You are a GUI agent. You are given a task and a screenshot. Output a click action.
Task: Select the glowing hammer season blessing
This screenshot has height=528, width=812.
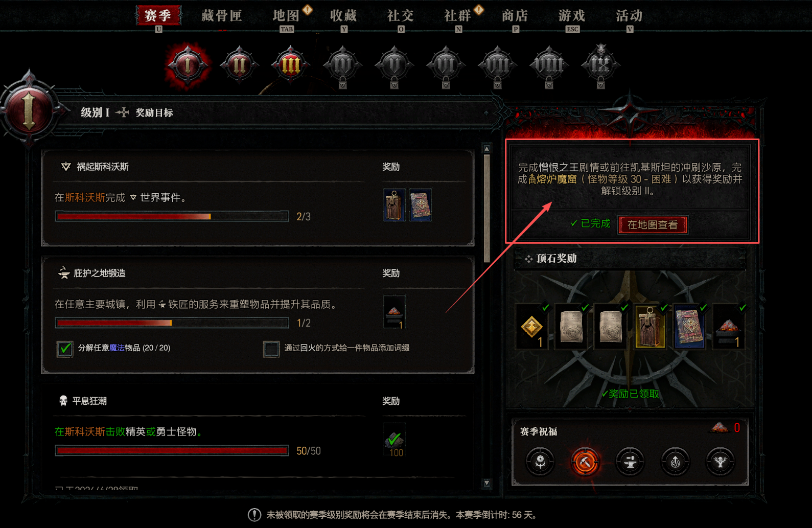pos(585,462)
